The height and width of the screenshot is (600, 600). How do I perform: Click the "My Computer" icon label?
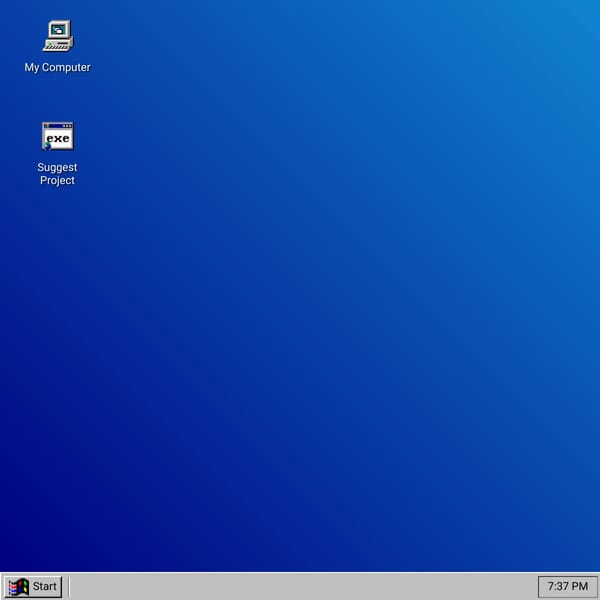[57, 67]
